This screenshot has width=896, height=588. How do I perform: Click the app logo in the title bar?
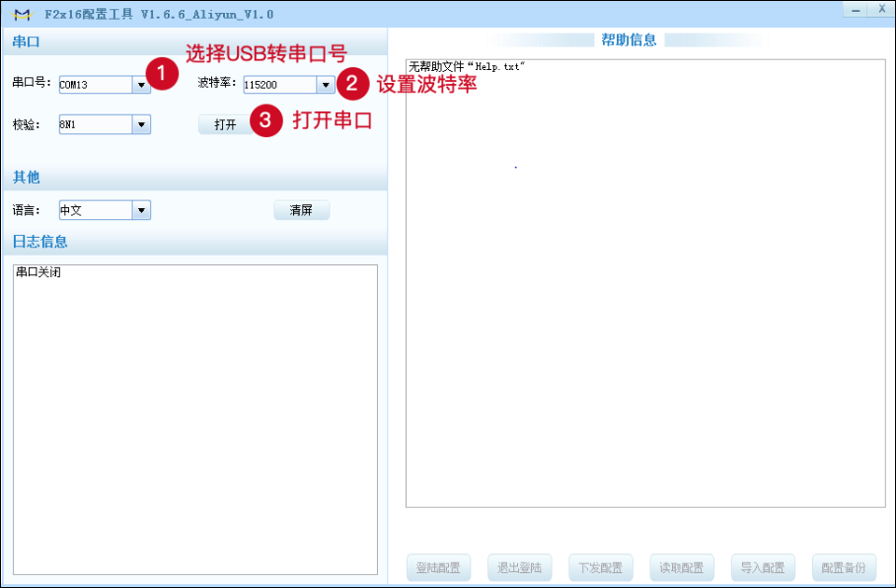click(22, 14)
